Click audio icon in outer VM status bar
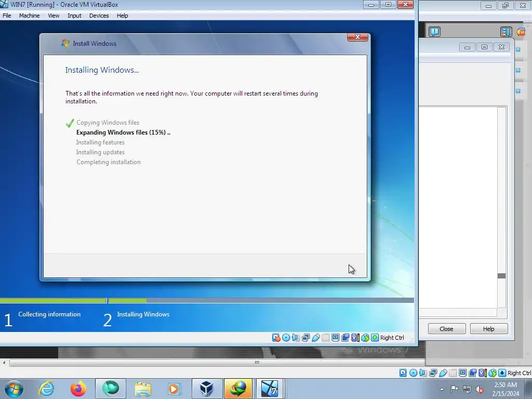The image size is (532, 399). point(423,373)
